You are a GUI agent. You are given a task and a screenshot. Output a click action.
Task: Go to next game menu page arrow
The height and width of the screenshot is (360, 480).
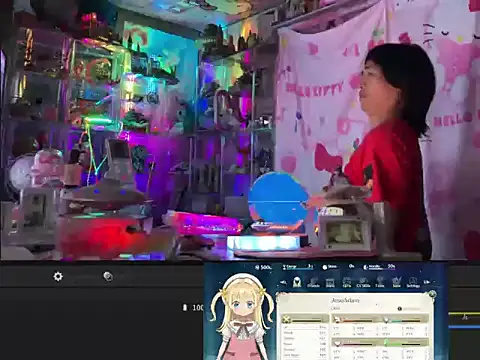pos(427,282)
